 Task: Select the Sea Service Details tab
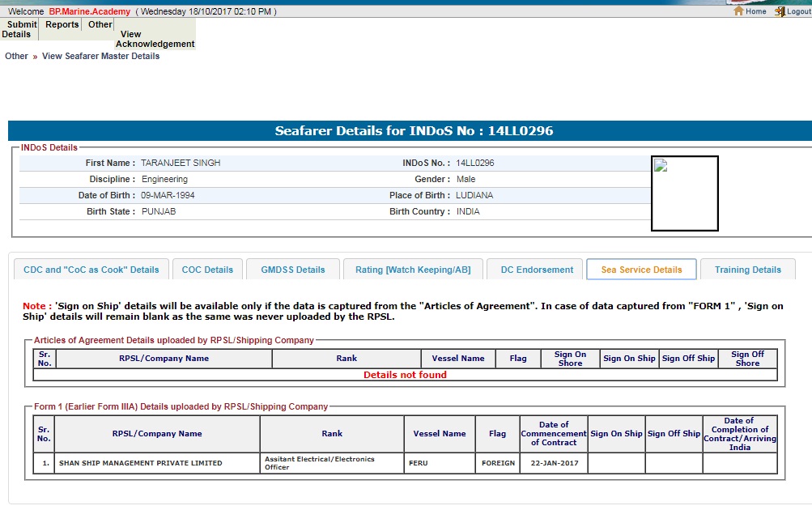pyautogui.click(x=641, y=270)
